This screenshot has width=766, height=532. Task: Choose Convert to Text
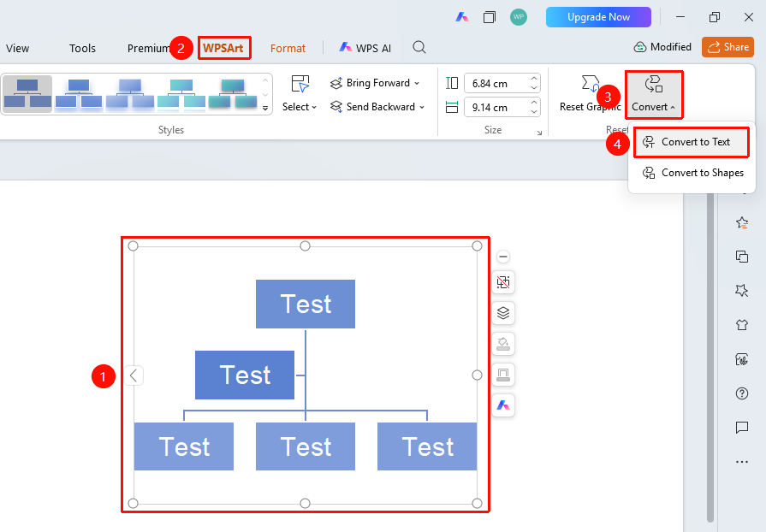[691, 142]
